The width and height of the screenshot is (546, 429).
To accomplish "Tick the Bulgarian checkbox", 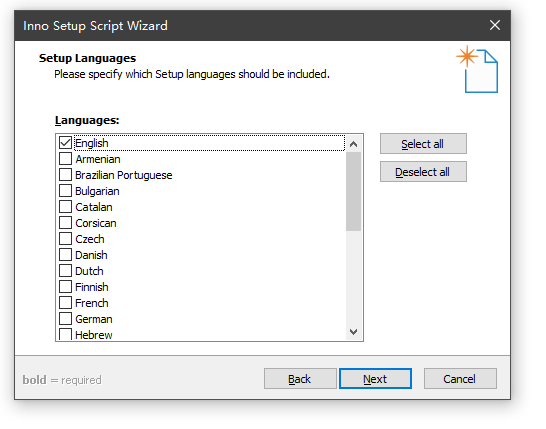I will pos(65,190).
